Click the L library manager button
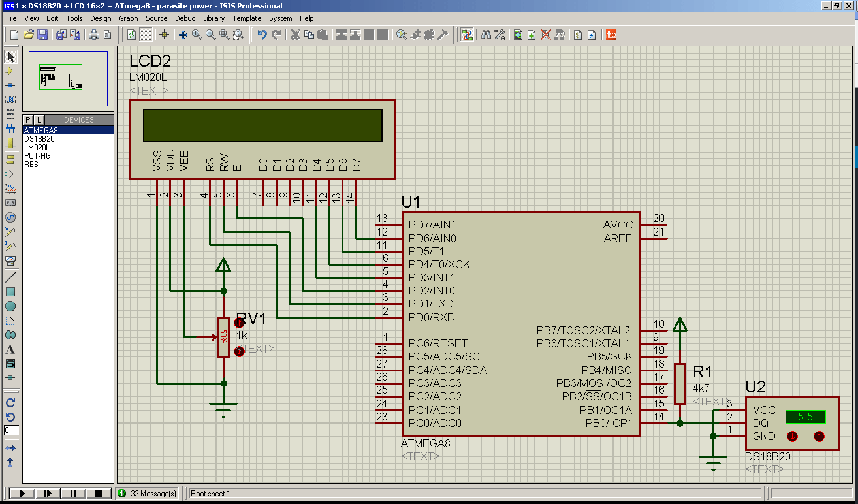 coord(39,119)
